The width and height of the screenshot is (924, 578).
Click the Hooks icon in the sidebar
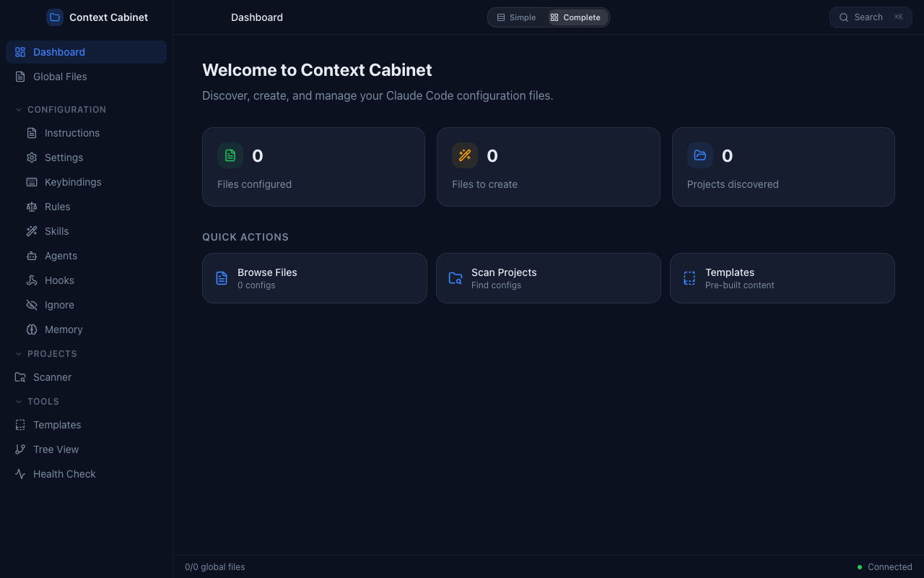click(31, 280)
